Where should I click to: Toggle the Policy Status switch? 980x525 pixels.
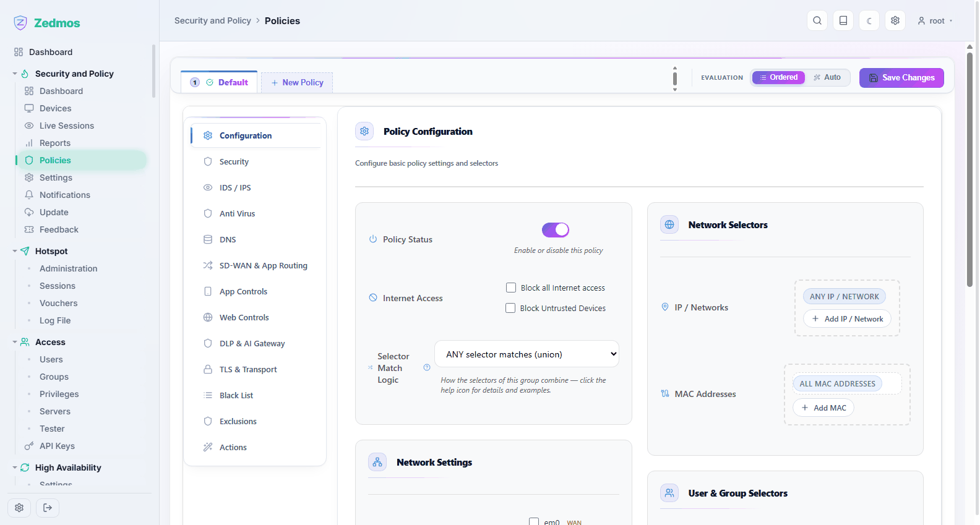click(556, 230)
